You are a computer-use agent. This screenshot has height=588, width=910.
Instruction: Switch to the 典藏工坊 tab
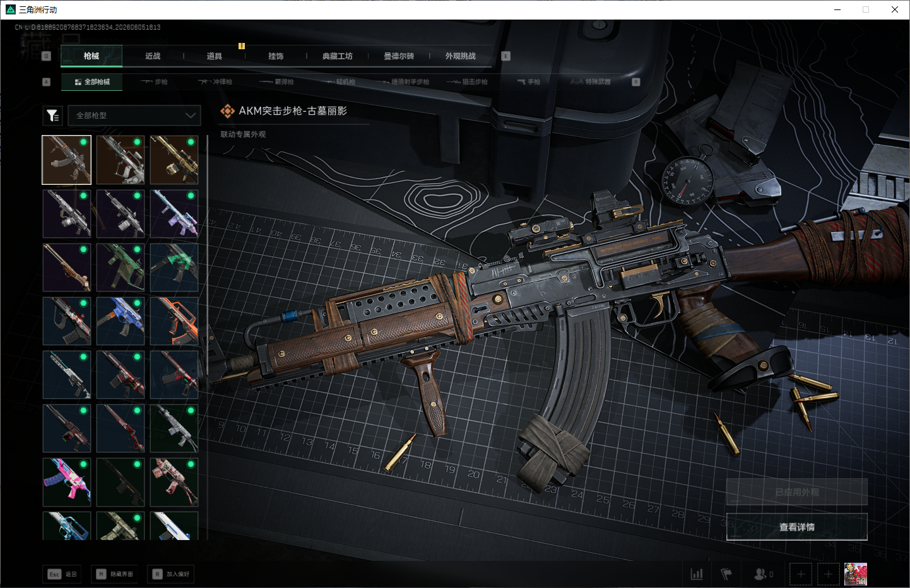338,56
